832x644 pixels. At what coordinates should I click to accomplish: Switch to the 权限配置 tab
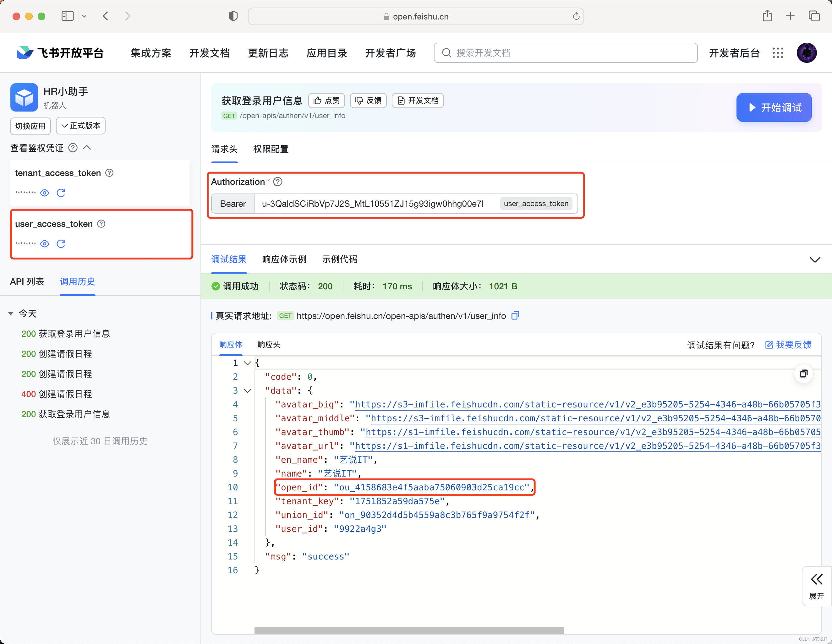pyautogui.click(x=271, y=149)
